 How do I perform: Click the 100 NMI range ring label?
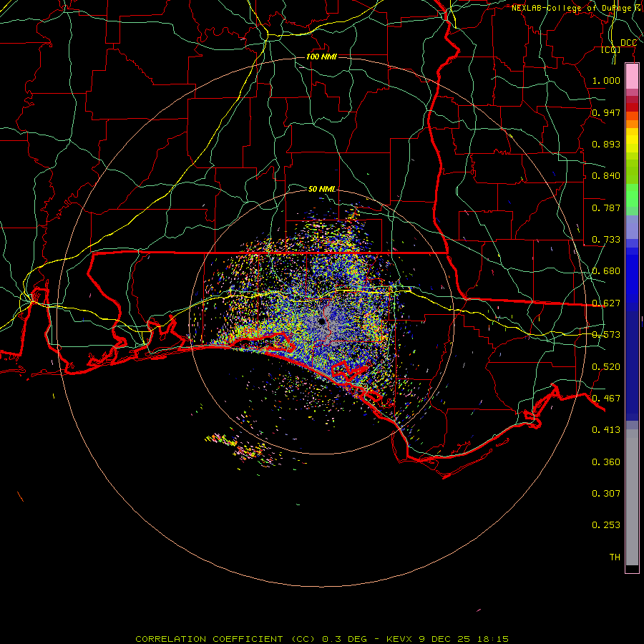tap(321, 57)
